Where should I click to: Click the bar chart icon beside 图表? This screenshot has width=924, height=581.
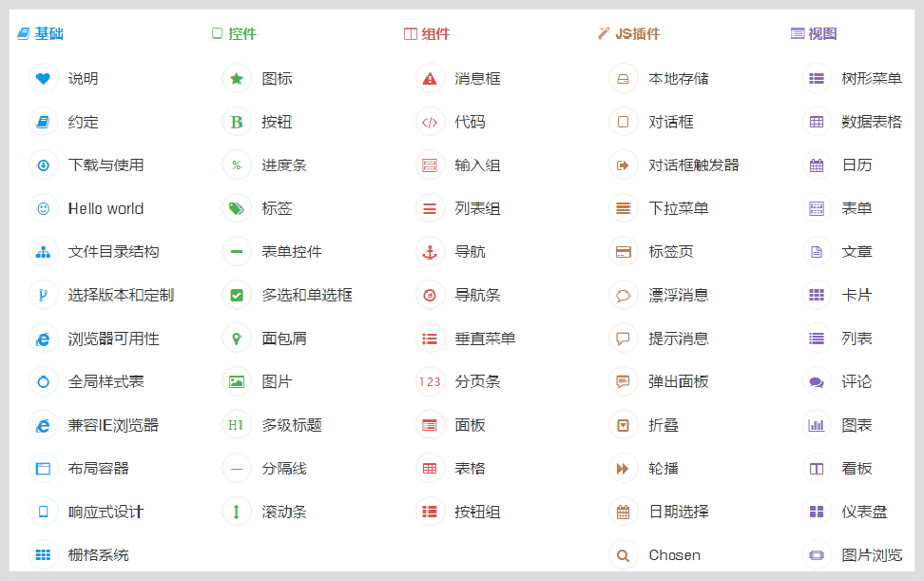pyautogui.click(x=817, y=425)
